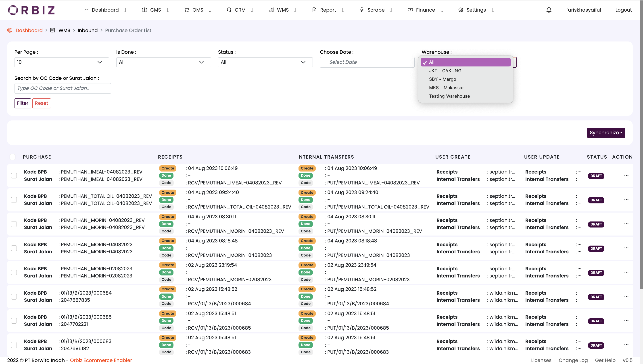Open the Status filter dropdown
Screen dimensions: 643x364
pos(265,62)
